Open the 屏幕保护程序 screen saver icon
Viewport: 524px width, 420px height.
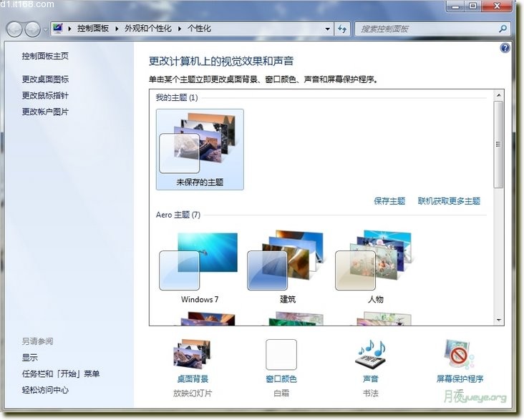point(460,356)
